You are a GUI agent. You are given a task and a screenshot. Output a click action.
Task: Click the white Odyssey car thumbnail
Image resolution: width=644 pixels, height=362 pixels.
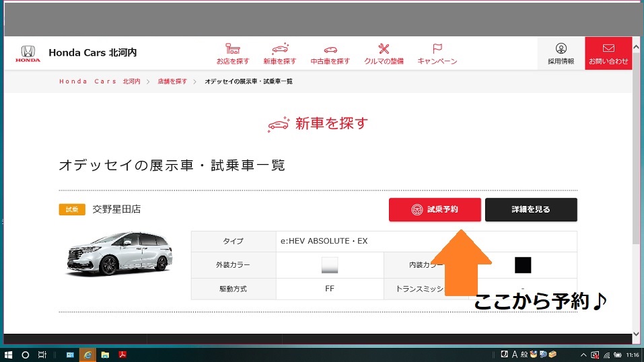point(119,253)
